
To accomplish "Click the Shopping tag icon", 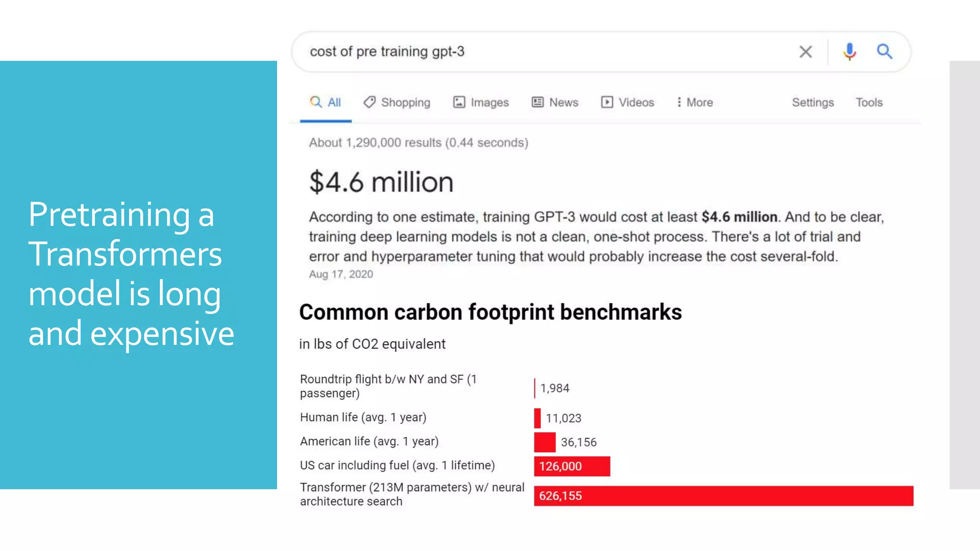I will pyautogui.click(x=369, y=102).
